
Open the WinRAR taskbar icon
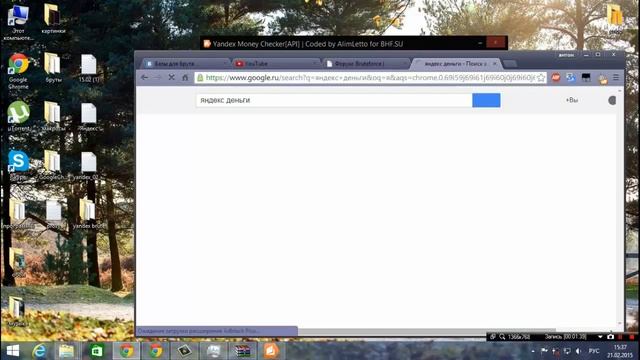pos(242,351)
